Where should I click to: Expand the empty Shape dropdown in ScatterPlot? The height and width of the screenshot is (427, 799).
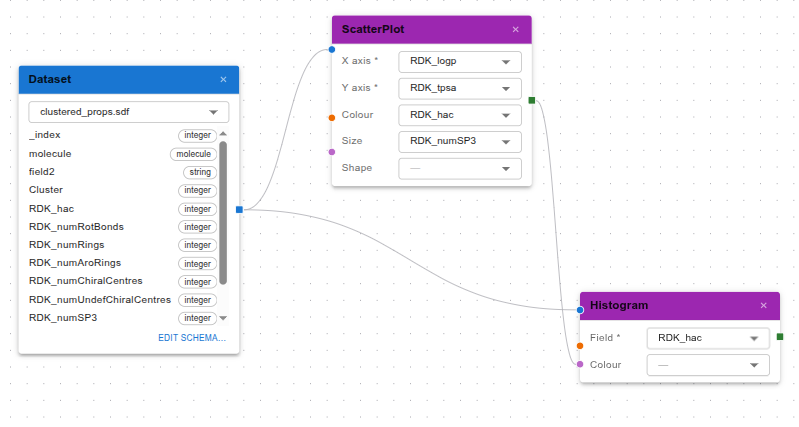[460, 168]
